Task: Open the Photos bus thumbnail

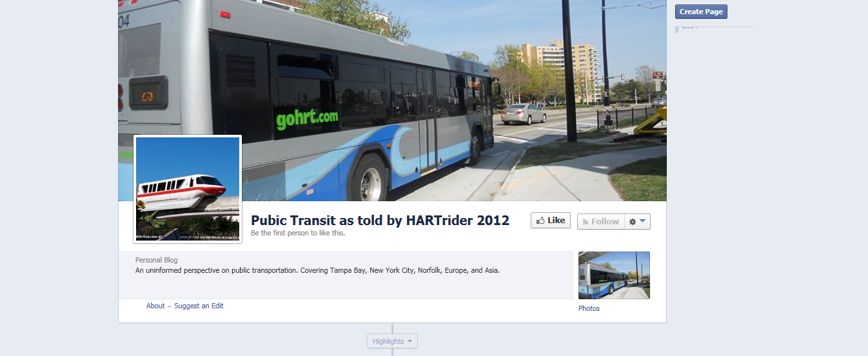Action: (x=614, y=275)
